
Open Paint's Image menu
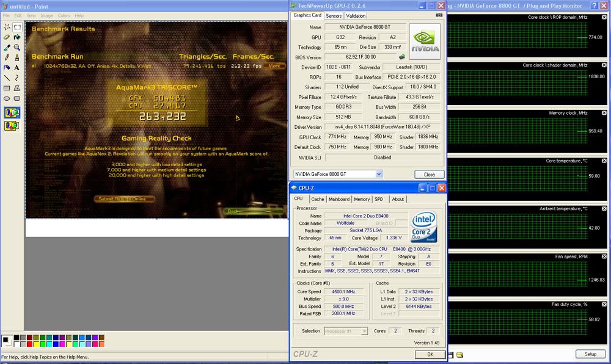[47, 15]
